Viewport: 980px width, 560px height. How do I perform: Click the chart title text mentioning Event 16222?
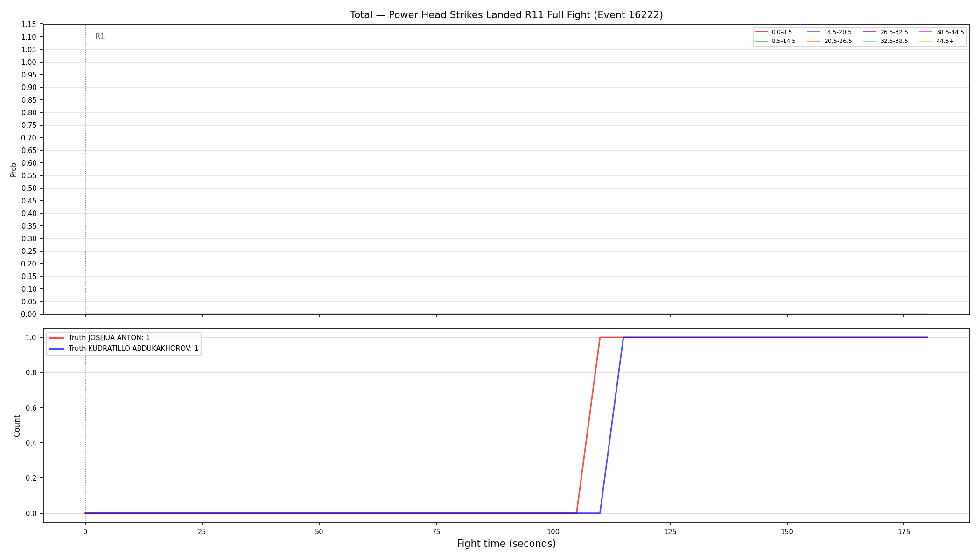(506, 15)
